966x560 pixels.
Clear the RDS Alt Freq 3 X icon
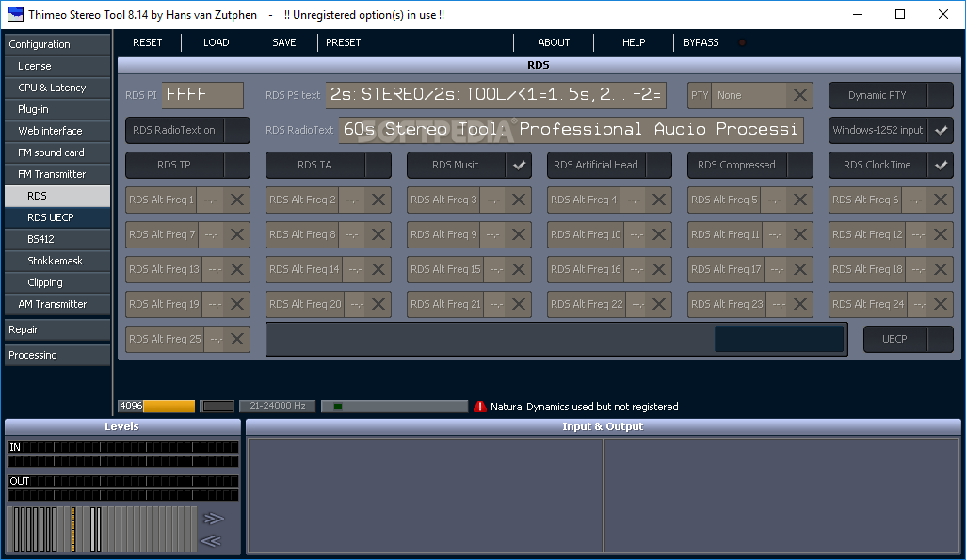pos(519,200)
